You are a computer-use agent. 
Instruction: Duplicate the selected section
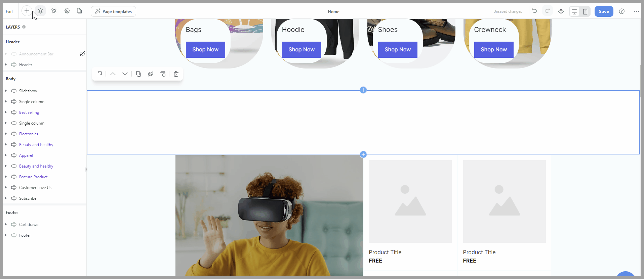point(138,74)
